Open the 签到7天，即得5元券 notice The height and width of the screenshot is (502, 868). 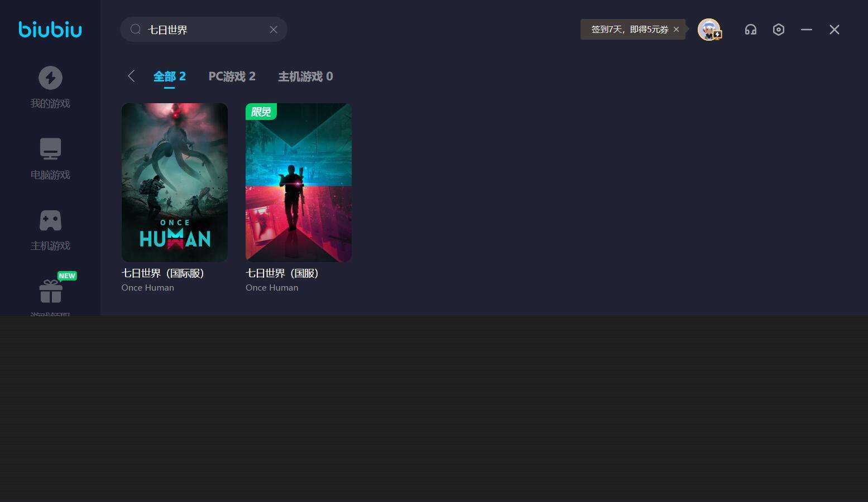pos(630,30)
